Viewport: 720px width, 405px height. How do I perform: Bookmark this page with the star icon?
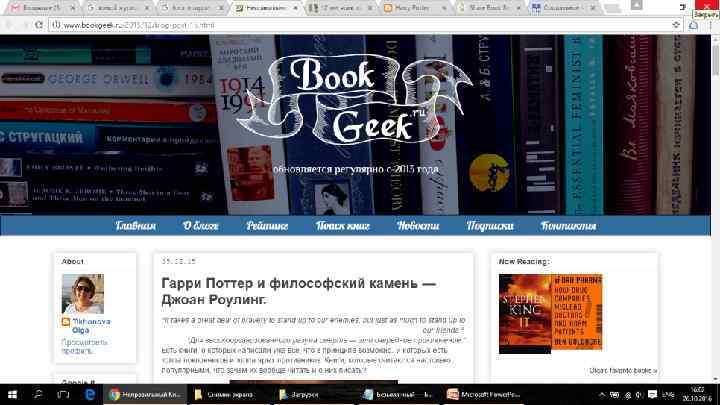point(676,25)
